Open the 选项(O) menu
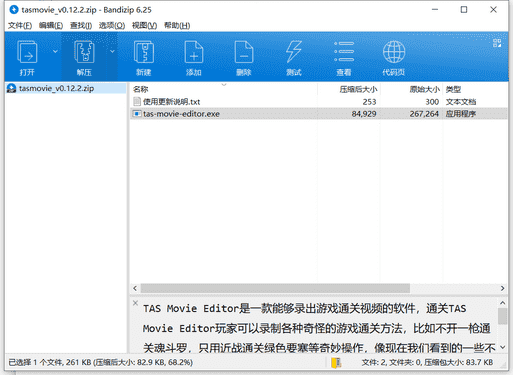The height and width of the screenshot is (375, 513). [112, 25]
